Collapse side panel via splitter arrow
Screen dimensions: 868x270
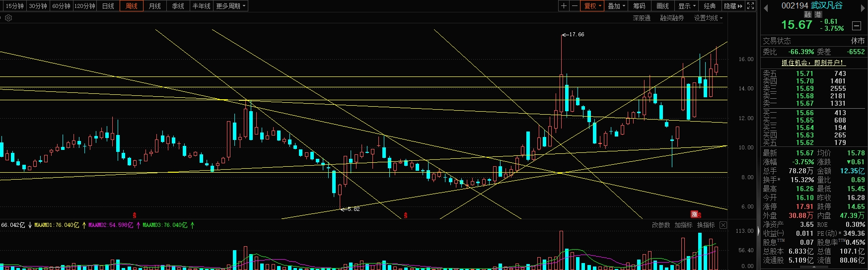click(758, 231)
